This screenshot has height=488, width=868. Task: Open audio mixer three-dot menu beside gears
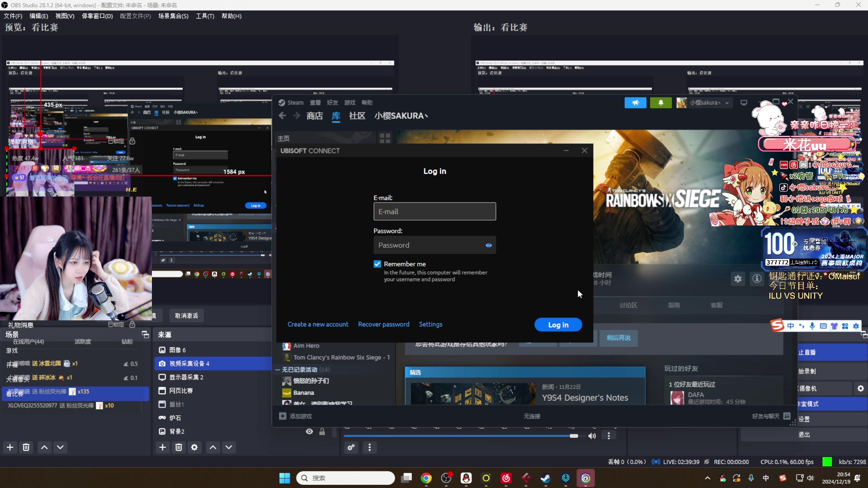coord(370,447)
